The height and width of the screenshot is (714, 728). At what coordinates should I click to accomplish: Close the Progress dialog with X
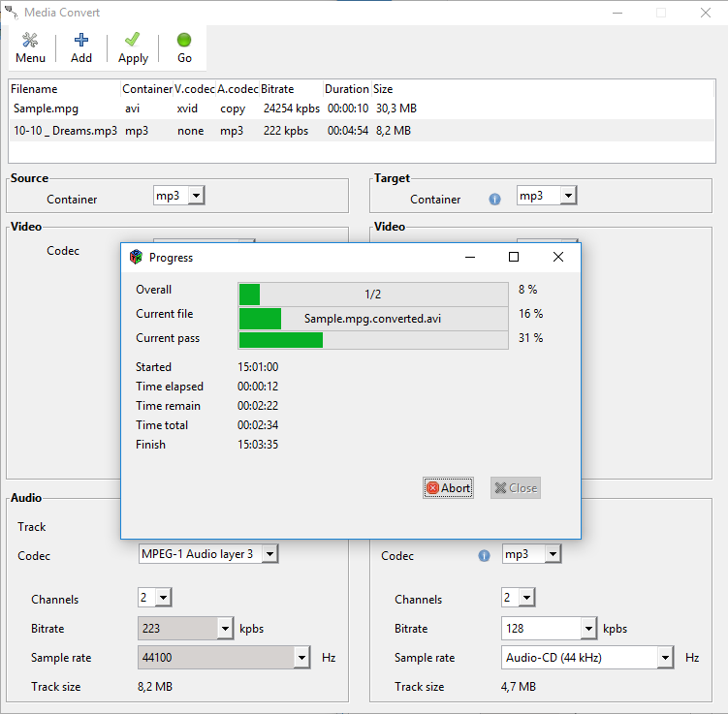click(x=558, y=257)
